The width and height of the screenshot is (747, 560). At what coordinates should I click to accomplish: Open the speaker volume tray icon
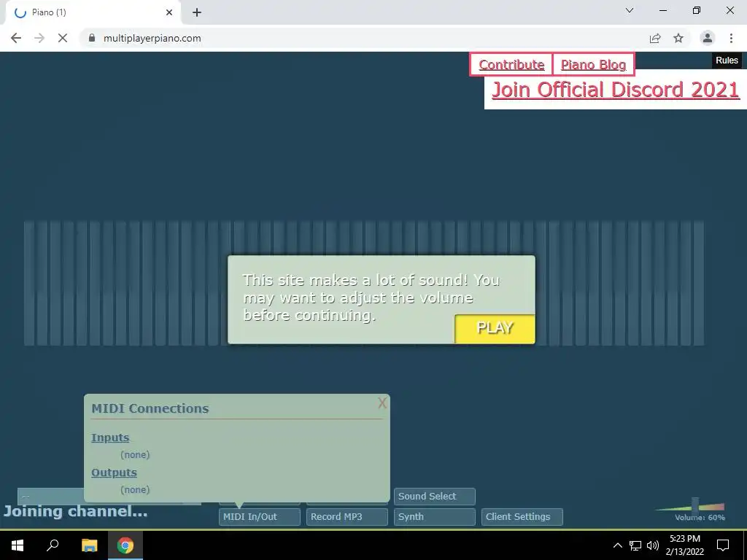click(x=653, y=545)
